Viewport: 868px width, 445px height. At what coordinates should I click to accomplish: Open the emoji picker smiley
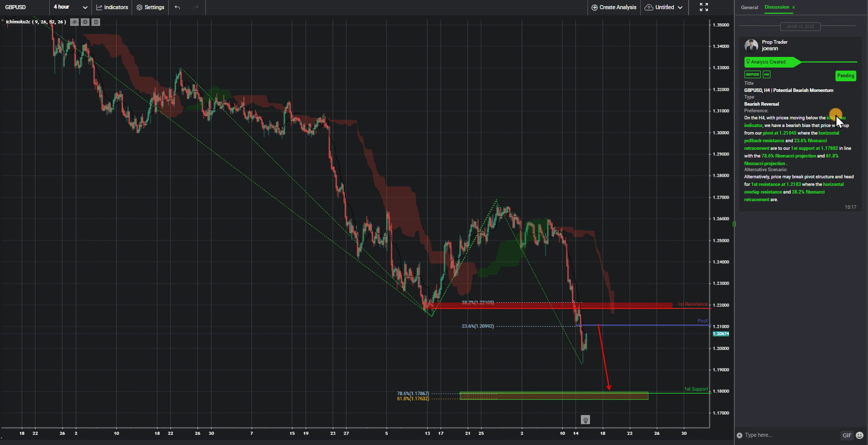point(859,435)
